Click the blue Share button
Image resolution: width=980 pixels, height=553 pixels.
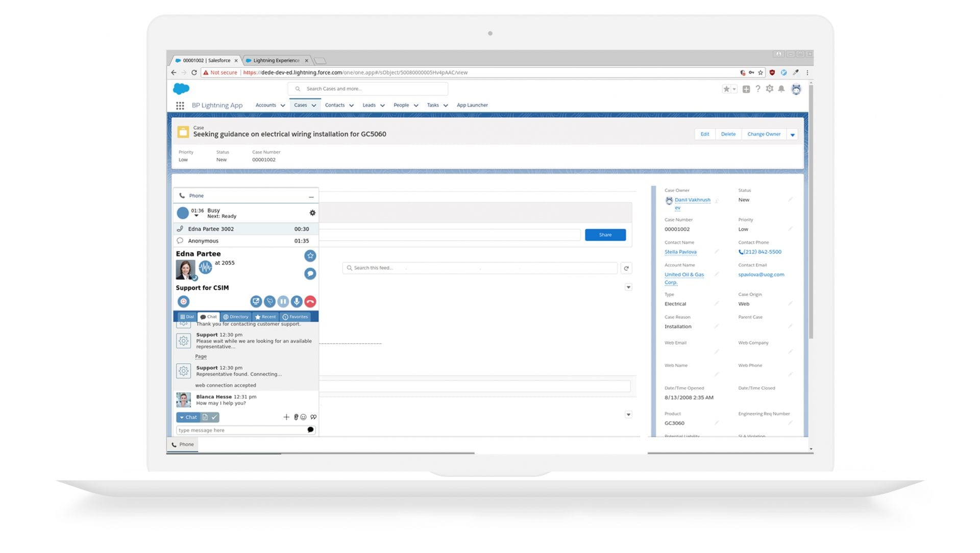point(605,235)
